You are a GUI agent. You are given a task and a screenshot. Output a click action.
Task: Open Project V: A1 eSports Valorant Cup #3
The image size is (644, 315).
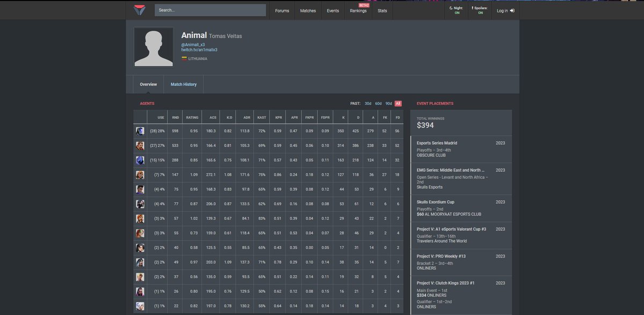tap(461, 235)
